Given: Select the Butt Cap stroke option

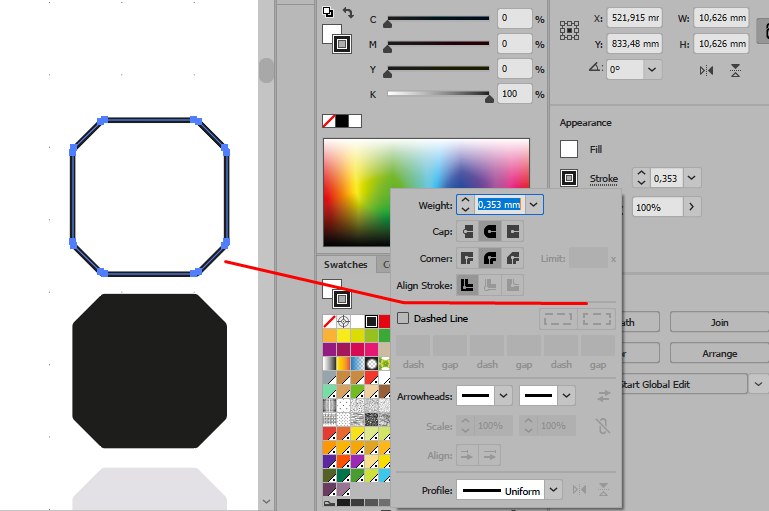Looking at the screenshot, I should coord(467,231).
